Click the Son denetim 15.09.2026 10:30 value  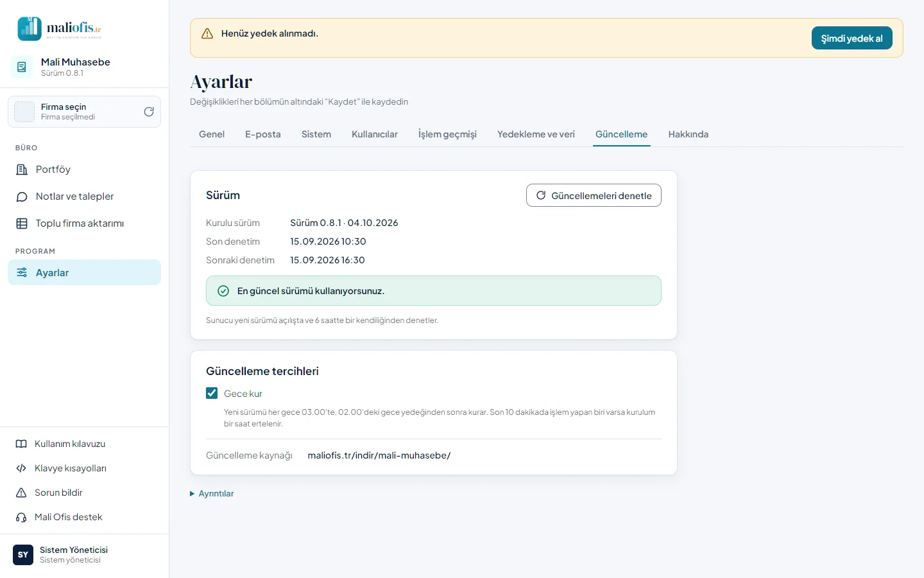click(x=328, y=241)
